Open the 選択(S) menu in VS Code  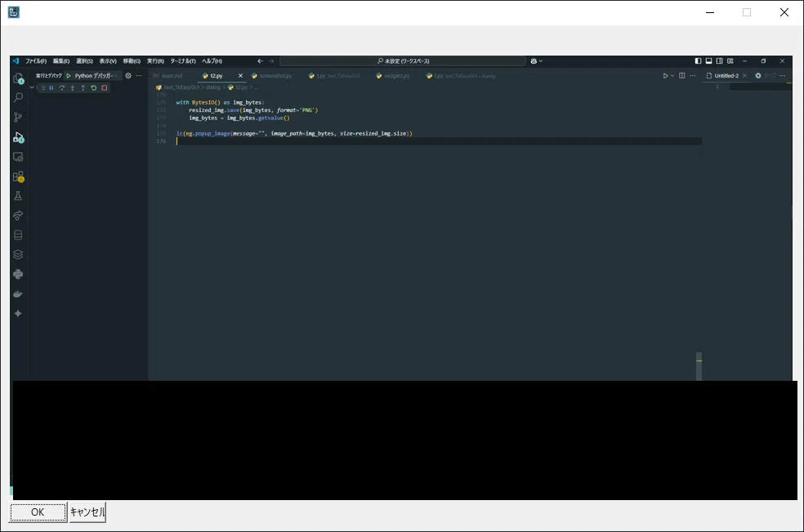point(85,61)
